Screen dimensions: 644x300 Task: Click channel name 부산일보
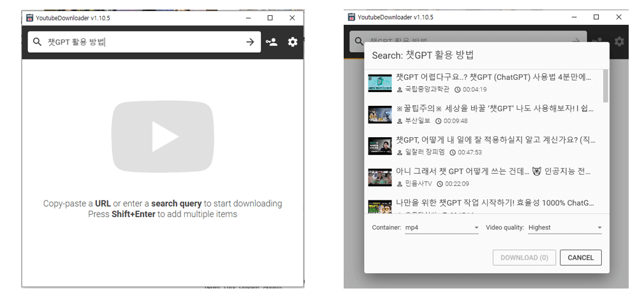click(417, 121)
